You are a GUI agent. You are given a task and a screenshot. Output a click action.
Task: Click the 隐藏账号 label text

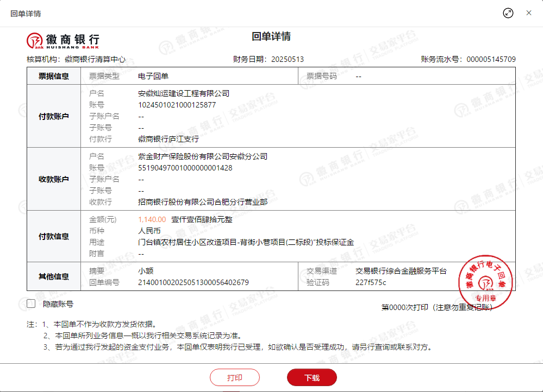coord(58,304)
